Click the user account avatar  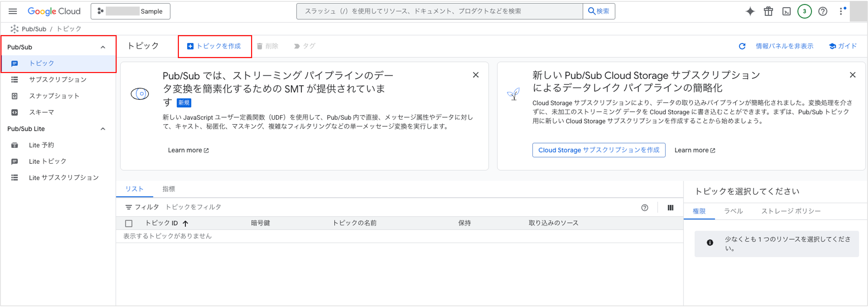tap(858, 11)
